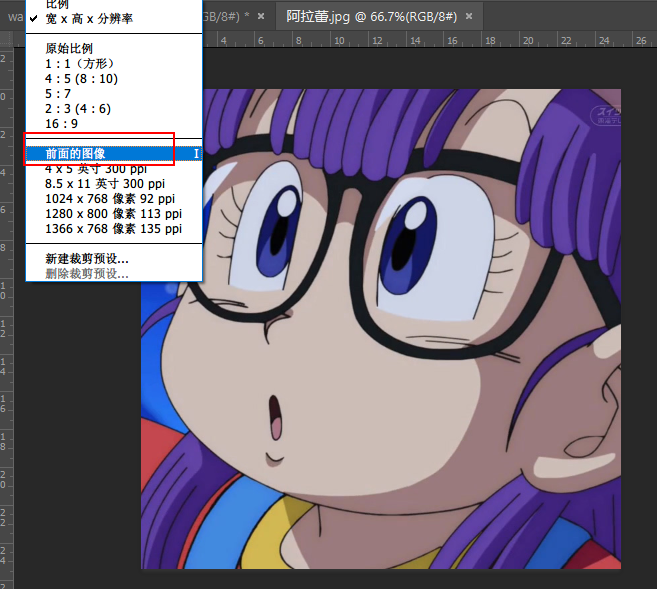Choose the checked 宽 x 高 x 分辨率 option
The image size is (657, 589).
pyautogui.click(x=88, y=19)
